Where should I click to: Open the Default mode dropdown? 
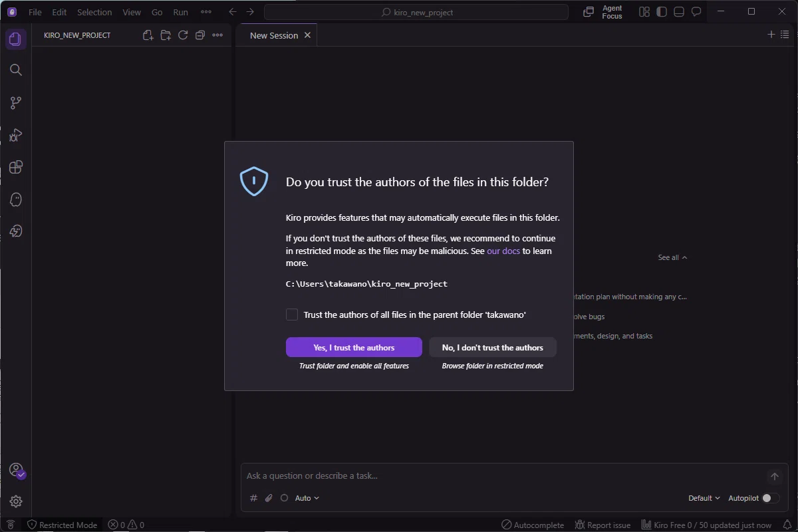click(704, 498)
